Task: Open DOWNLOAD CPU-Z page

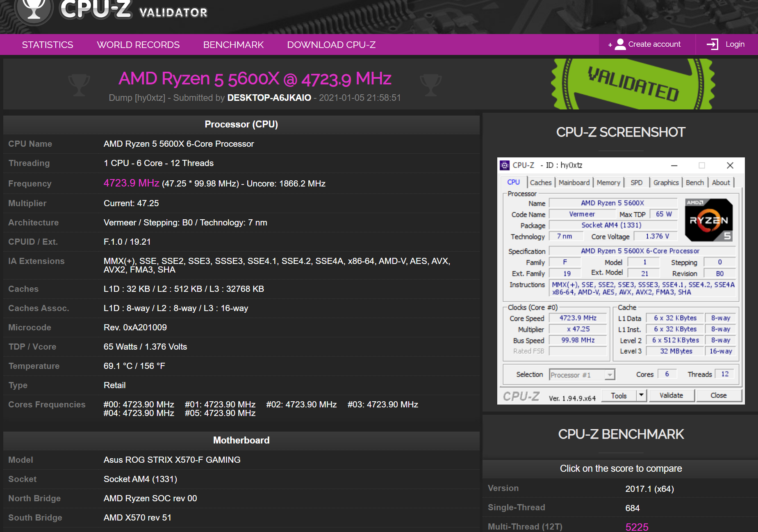Action: coord(331,45)
